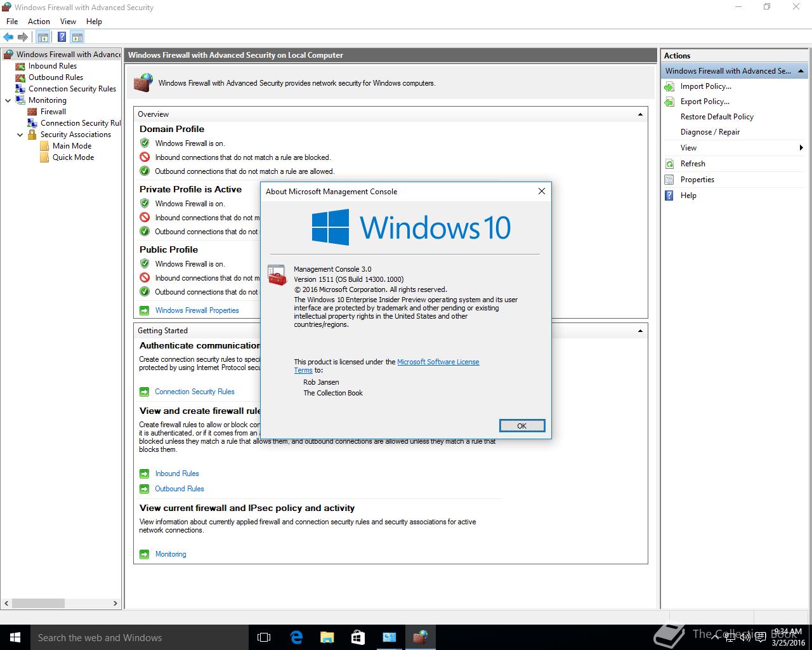Click the Management Console toolbox icon in dialog
This screenshot has height=650, width=812.
(277, 275)
